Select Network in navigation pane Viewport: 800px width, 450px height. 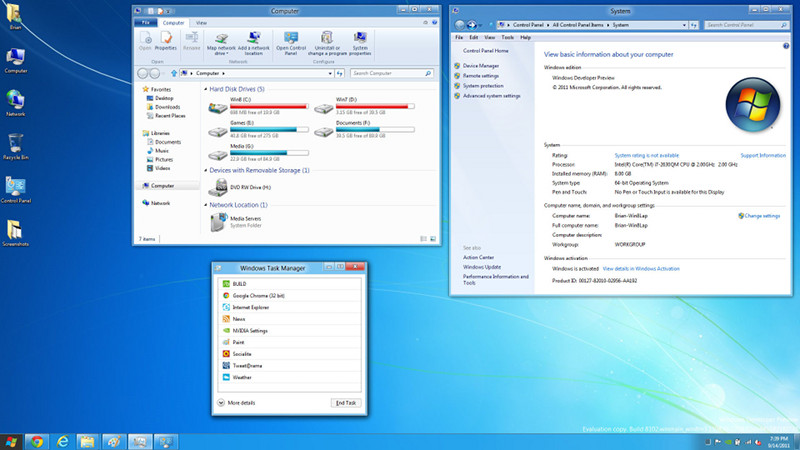pyautogui.click(x=160, y=203)
